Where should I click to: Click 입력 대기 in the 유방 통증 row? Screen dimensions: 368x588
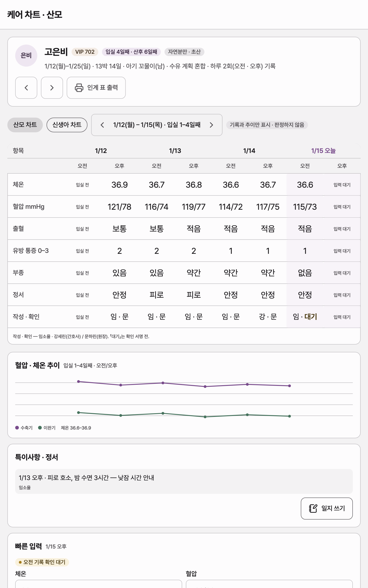(x=342, y=251)
